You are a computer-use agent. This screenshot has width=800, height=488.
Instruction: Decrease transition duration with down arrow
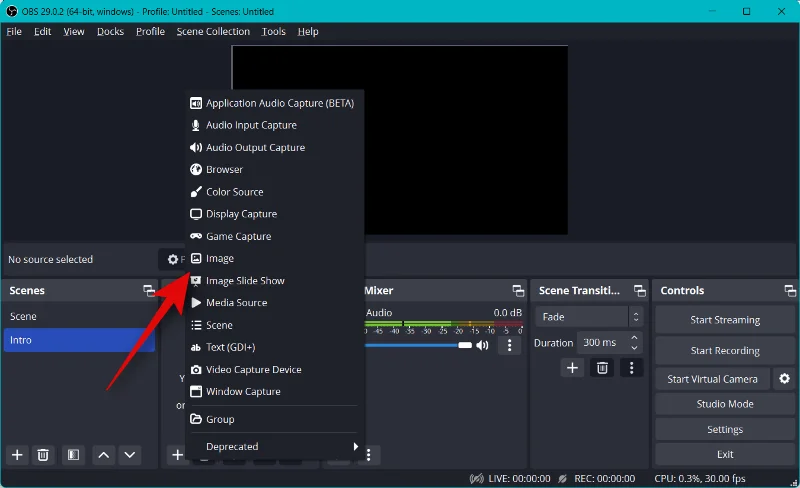point(634,348)
